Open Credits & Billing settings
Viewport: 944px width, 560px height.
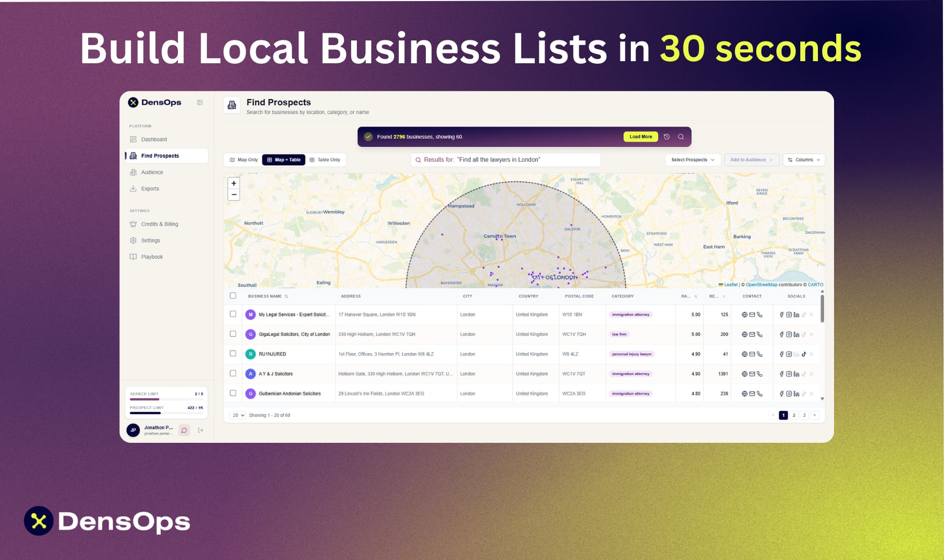(166, 224)
